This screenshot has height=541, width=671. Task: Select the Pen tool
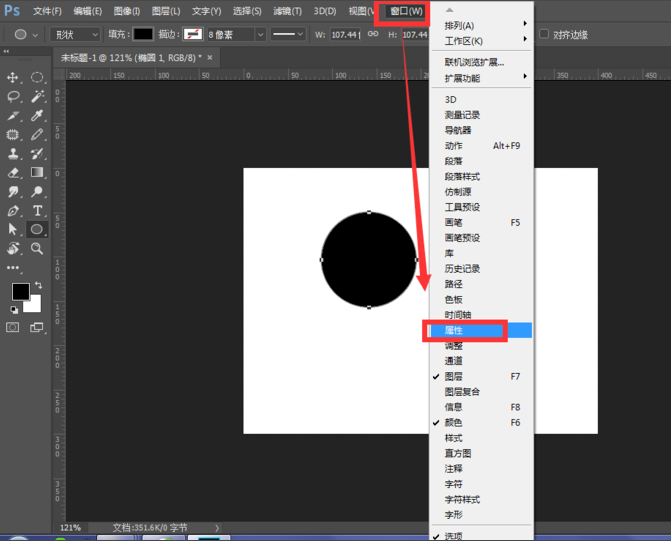(13, 211)
